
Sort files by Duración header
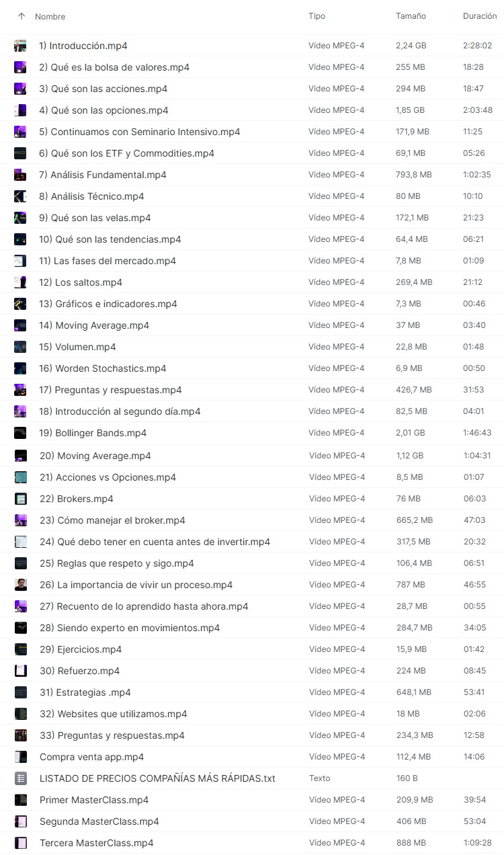click(480, 16)
